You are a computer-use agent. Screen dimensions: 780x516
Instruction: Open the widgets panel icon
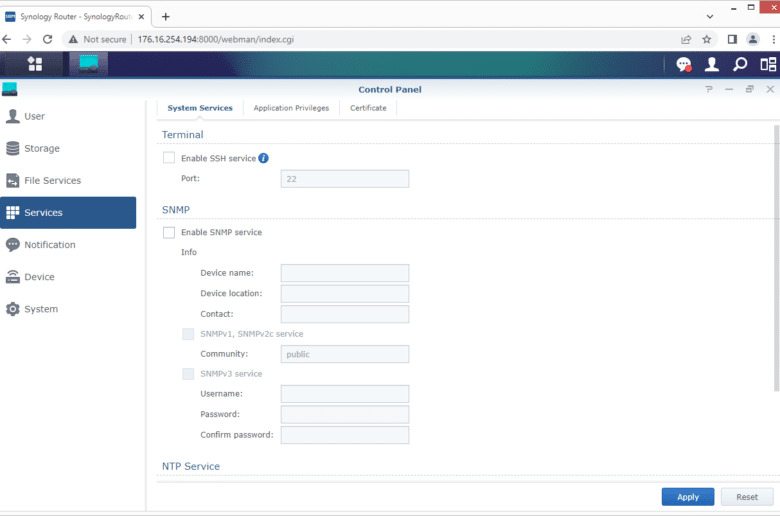768,64
